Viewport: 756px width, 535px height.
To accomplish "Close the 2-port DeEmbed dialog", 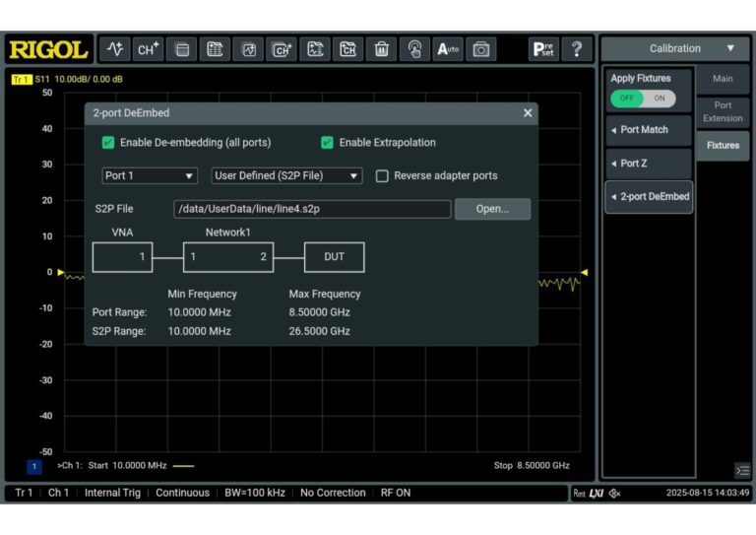I will click(x=528, y=113).
